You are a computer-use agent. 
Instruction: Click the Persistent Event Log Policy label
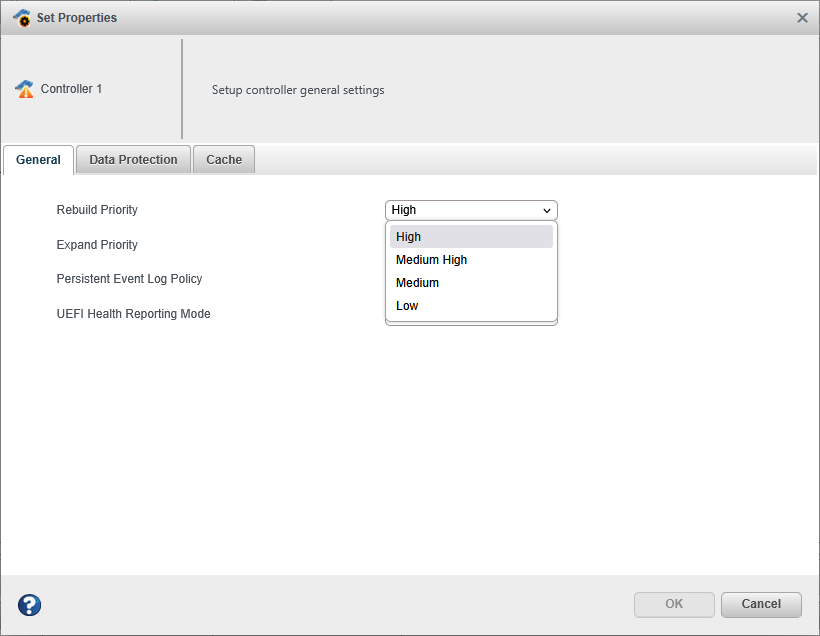click(x=129, y=279)
